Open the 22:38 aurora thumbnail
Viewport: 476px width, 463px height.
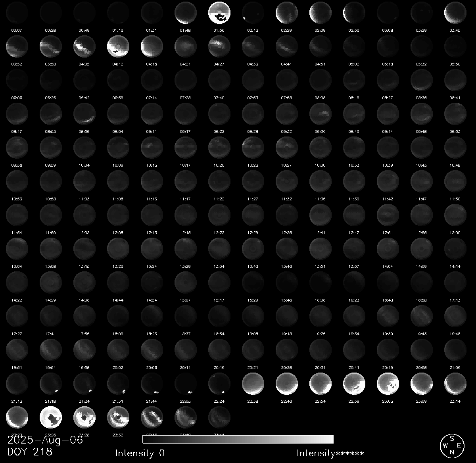click(x=253, y=384)
